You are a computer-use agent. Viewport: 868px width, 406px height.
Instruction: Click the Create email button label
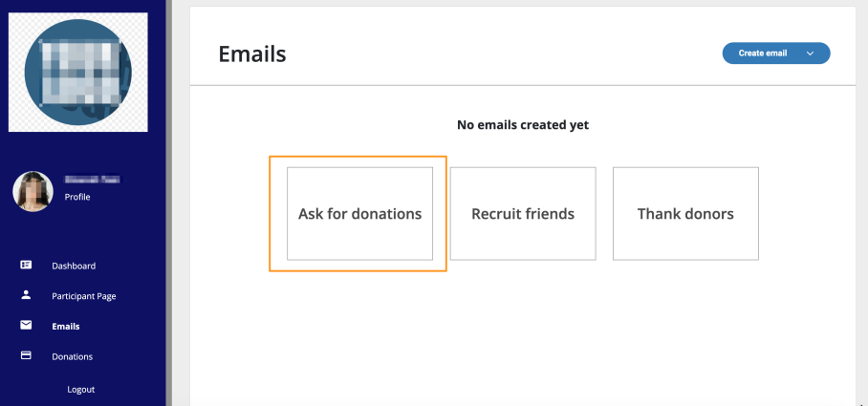click(x=762, y=53)
